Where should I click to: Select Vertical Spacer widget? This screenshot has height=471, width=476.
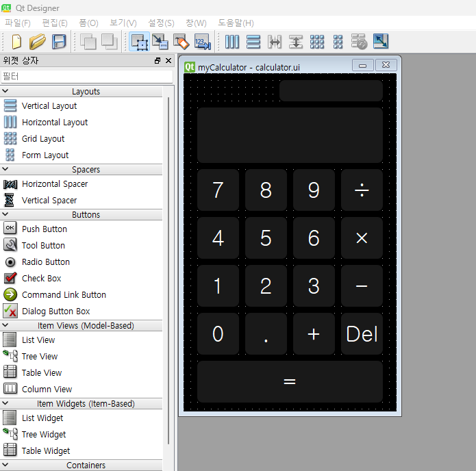pos(49,201)
